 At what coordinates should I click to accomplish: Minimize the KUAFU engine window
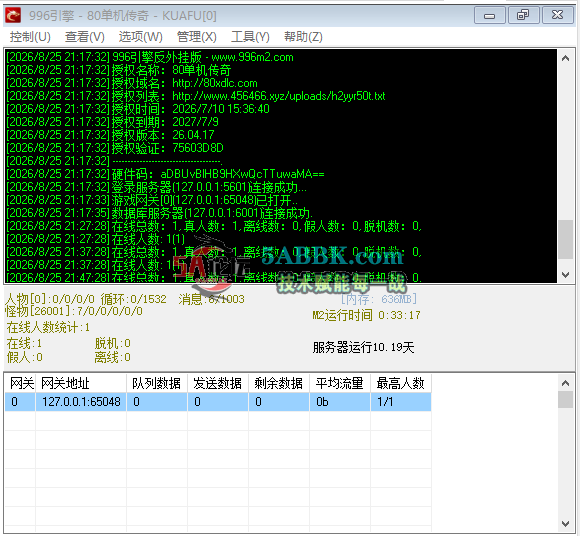pos(490,15)
